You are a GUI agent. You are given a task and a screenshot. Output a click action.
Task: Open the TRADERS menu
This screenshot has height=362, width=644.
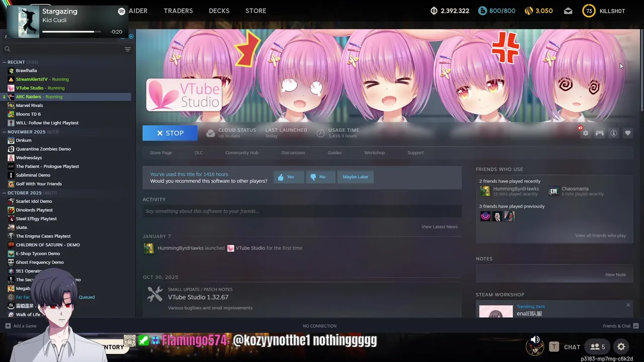[178, 11]
